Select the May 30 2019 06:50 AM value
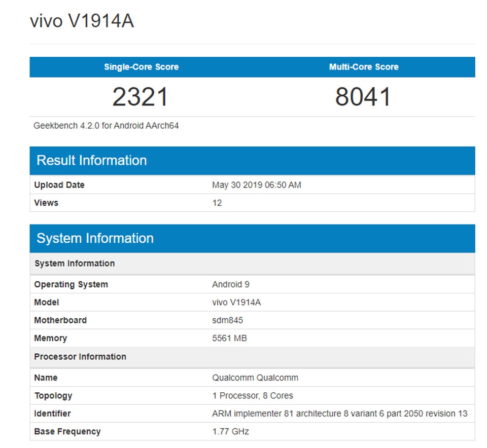The height and width of the screenshot is (448, 487). tap(257, 185)
